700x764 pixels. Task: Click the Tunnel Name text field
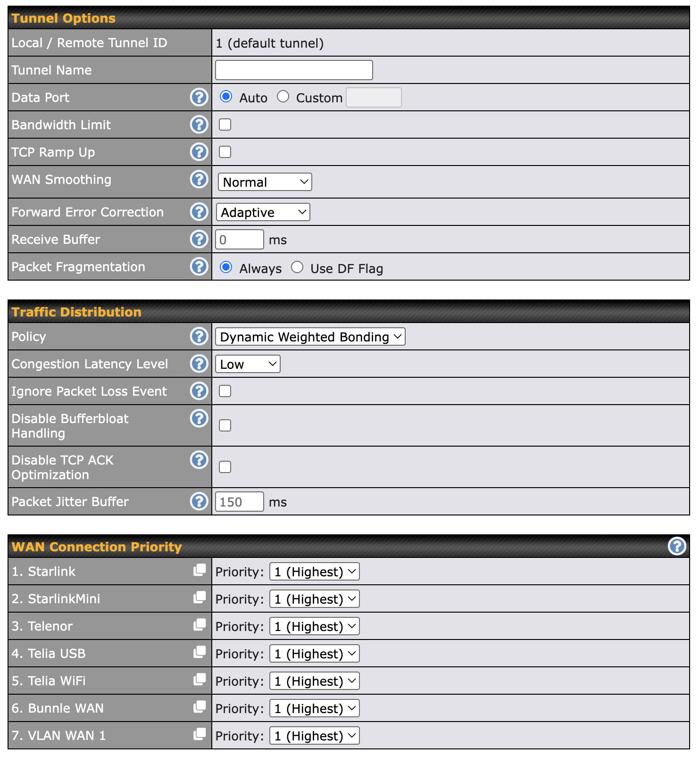point(294,70)
